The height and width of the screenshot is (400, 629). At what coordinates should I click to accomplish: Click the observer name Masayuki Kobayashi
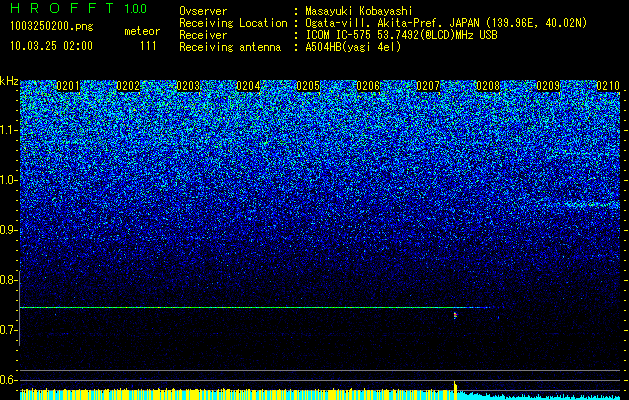(359, 11)
